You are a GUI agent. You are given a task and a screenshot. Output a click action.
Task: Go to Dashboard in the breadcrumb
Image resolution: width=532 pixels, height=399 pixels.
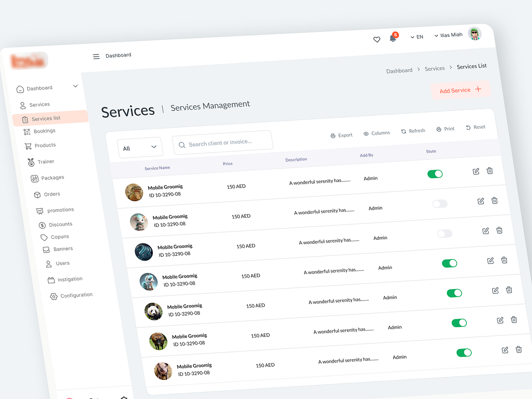pos(399,70)
